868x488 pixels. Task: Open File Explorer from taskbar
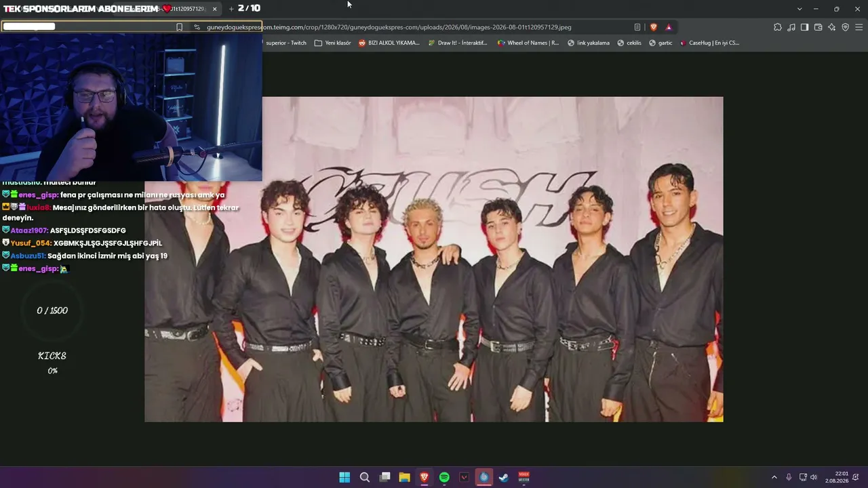coord(404,477)
